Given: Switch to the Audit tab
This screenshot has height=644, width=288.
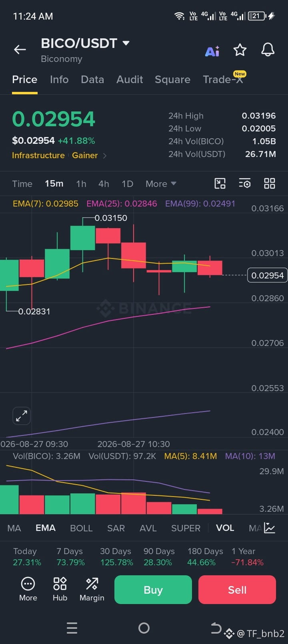Looking at the screenshot, I should point(130,80).
